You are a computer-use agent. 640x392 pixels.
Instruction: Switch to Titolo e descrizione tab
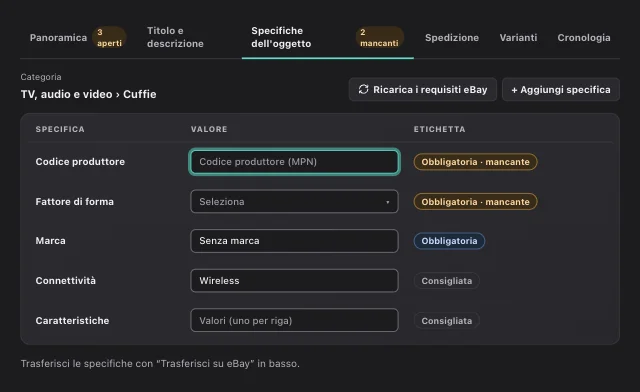(175, 37)
